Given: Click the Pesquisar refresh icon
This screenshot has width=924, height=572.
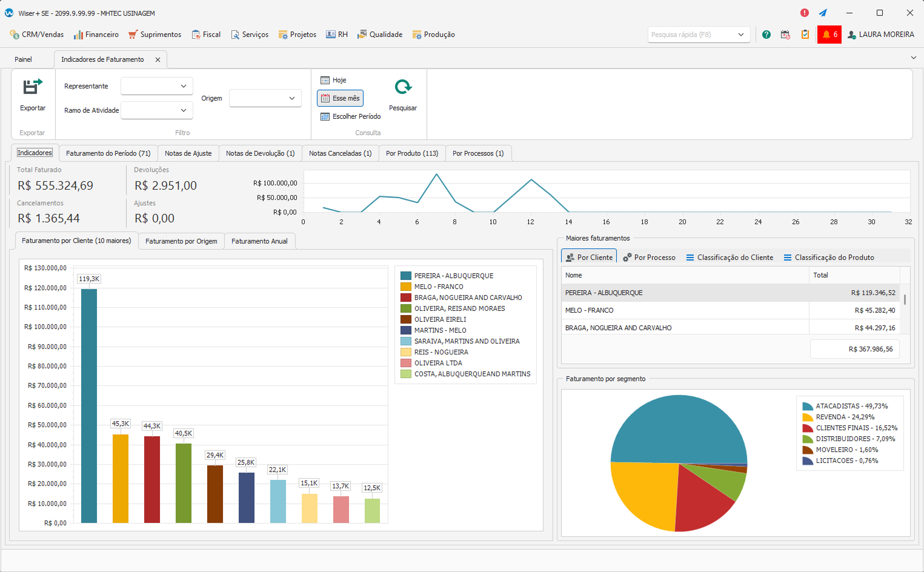Looking at the screenshot, I should point(403,87).
